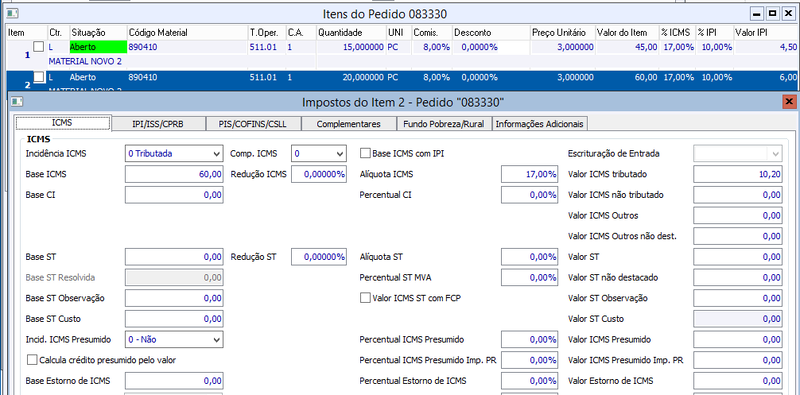Image resolution: width=800 pixels, height=395 pixels.
Task: Click the Valor Estorno de ICMS field
Action: pyautogui.click(x=738, y=381)
